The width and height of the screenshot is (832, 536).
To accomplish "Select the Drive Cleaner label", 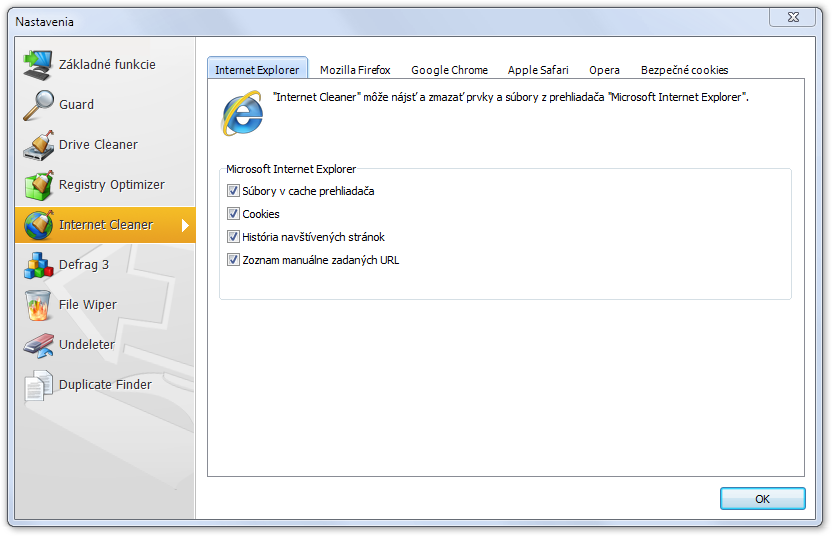I will (x=98, y=145).
